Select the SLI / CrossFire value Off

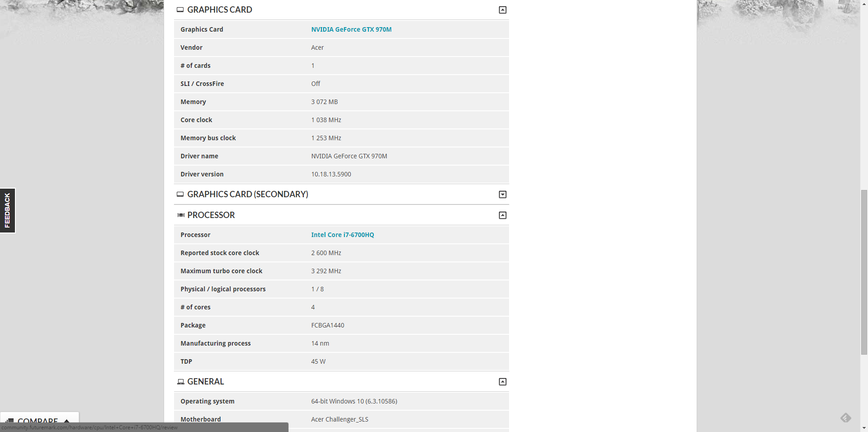click(316, 84)
